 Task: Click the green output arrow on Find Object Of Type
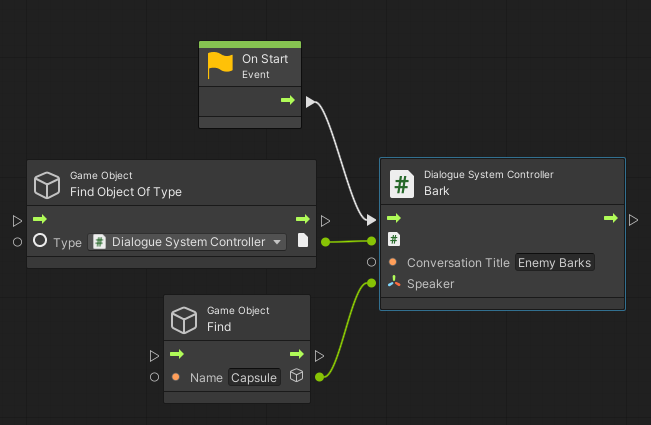tap(303, 219)
